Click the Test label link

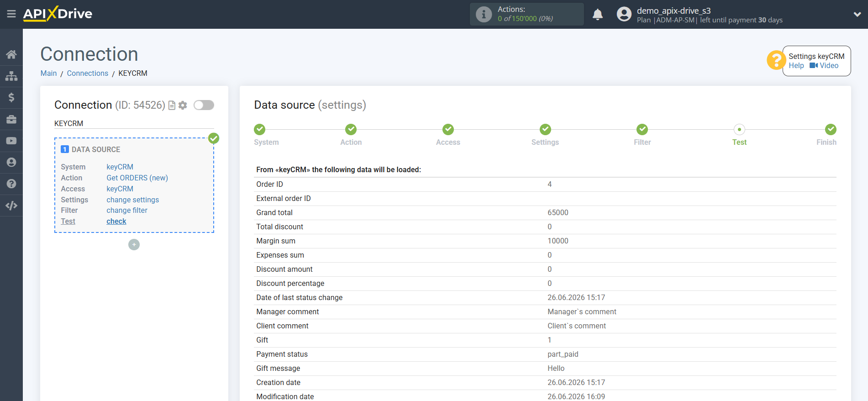(x=68, y=221)
